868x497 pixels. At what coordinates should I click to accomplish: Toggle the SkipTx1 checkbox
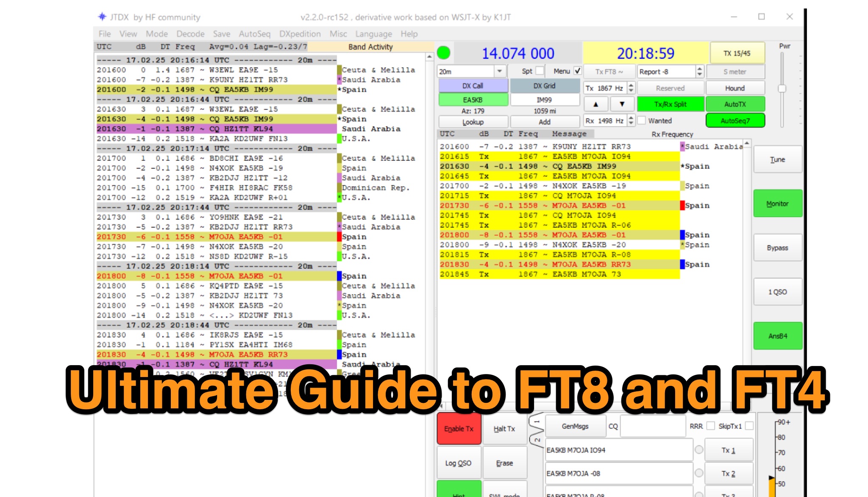[x=749, y=426]
